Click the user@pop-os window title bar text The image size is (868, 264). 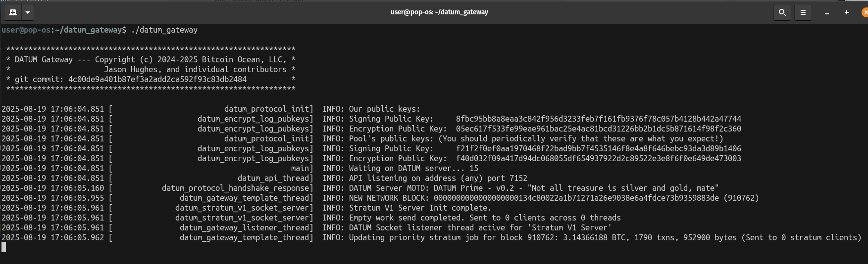click(439, 12)
